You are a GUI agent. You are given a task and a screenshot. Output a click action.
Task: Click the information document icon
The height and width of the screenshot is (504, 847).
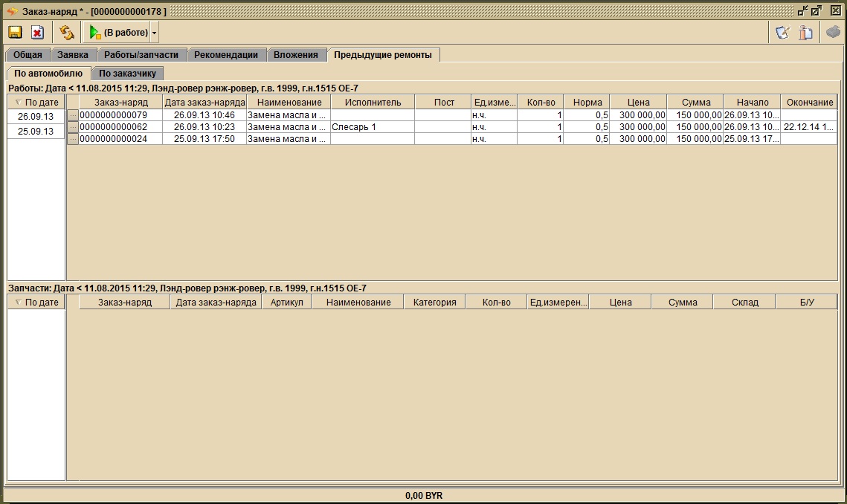pos(805,33)
